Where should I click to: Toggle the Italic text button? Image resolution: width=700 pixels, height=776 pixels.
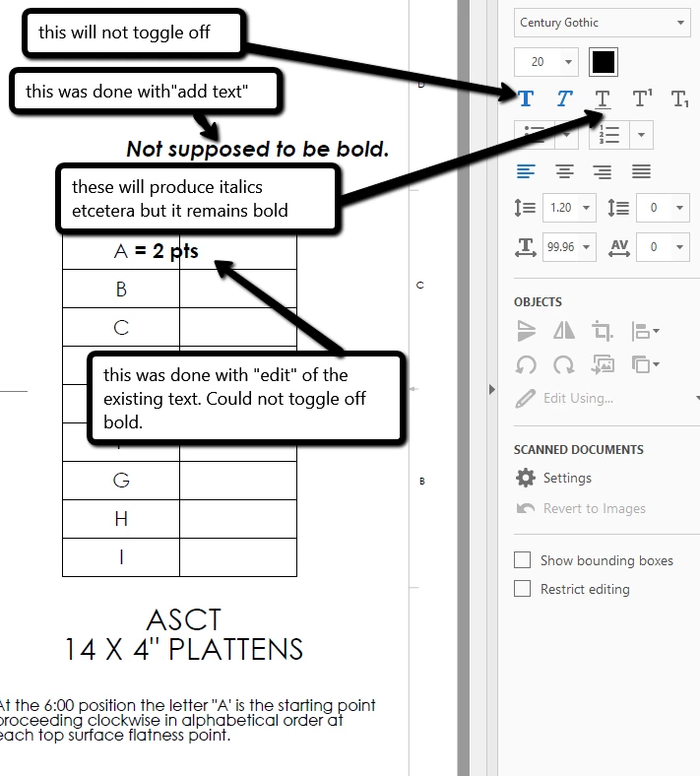point(564,99)
